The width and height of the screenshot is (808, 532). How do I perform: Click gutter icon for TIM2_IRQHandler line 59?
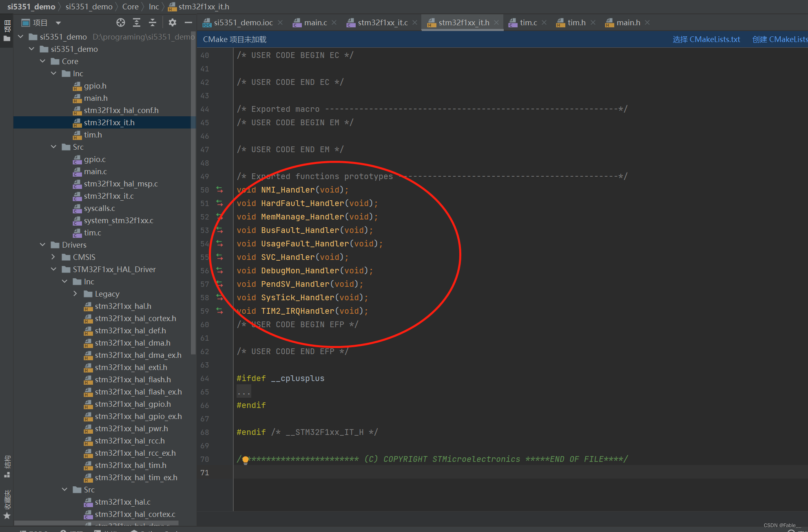219,311
